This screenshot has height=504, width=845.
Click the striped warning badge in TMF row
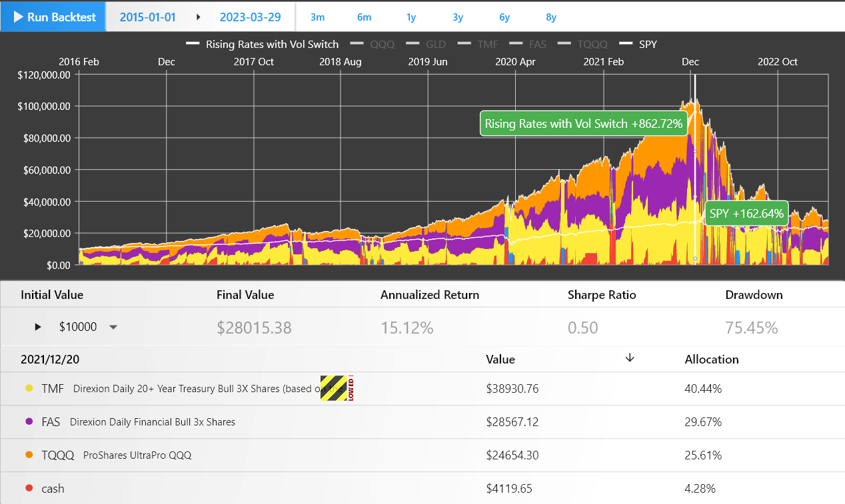tap(337, 388)
